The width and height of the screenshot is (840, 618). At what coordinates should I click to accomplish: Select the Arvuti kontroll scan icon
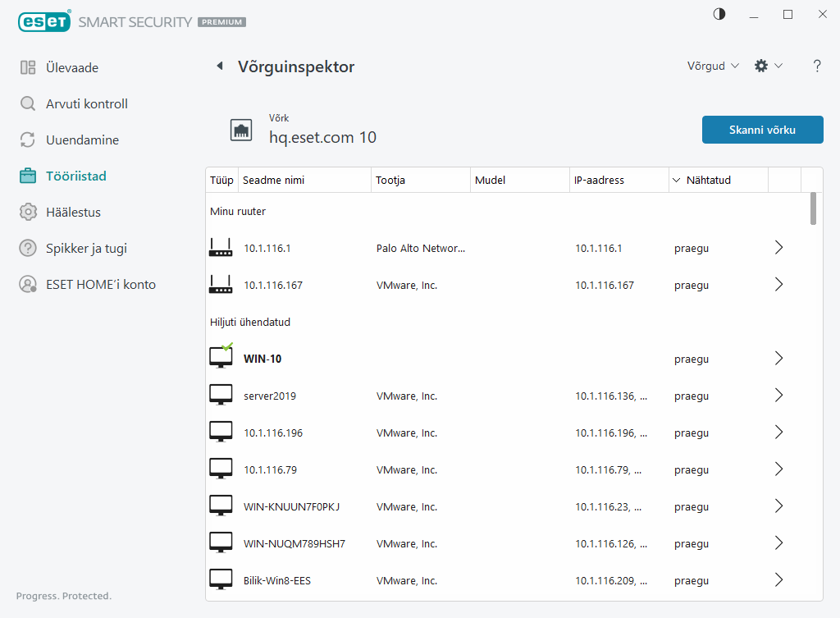tap(27, 103)
